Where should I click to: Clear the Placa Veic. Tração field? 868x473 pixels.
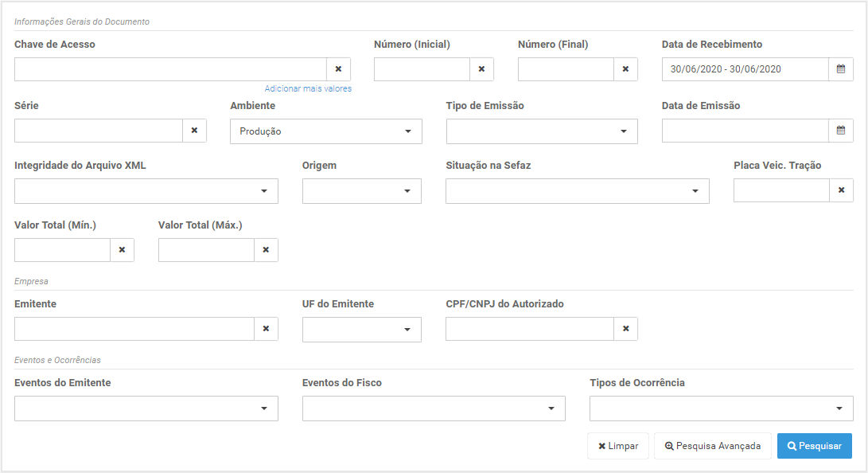(842, 190)
